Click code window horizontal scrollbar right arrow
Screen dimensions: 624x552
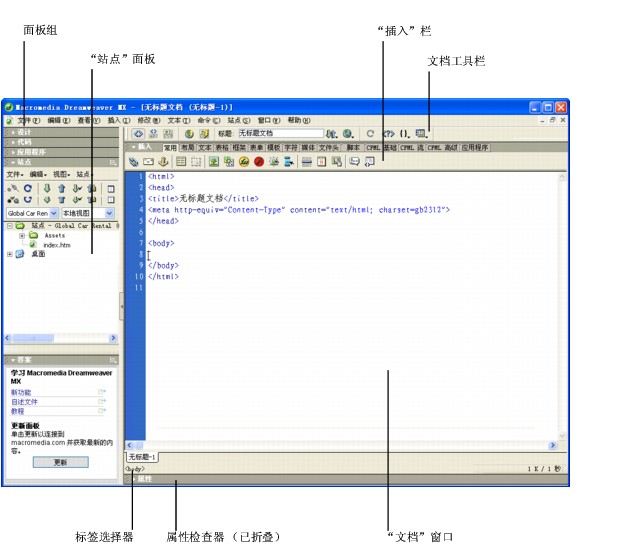553,445
